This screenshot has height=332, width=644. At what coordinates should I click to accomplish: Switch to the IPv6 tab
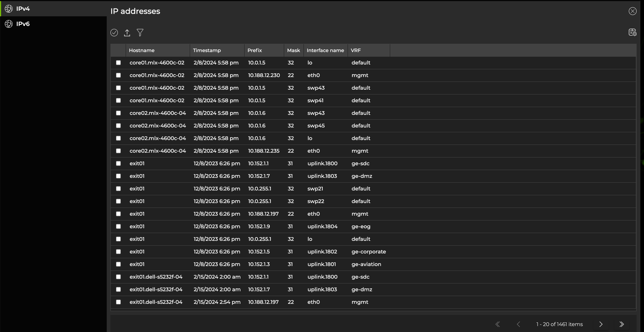[x=23, y=24]
